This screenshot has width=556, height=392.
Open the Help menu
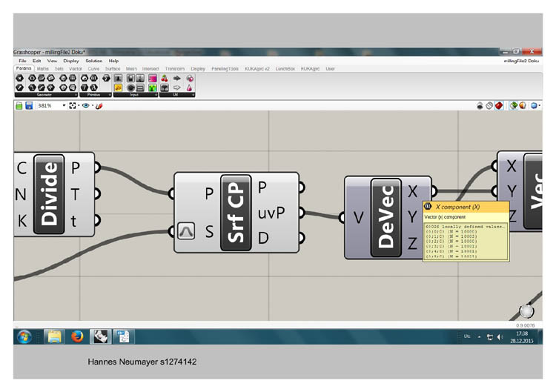pyautogui.click(x=113, y=61)
